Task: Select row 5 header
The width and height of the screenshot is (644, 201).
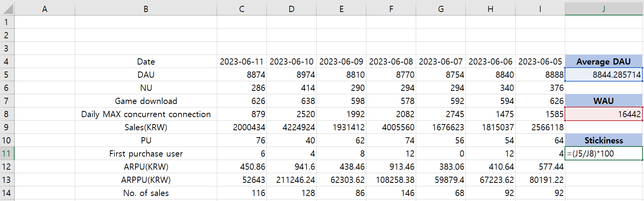Action: coord(7,75)
